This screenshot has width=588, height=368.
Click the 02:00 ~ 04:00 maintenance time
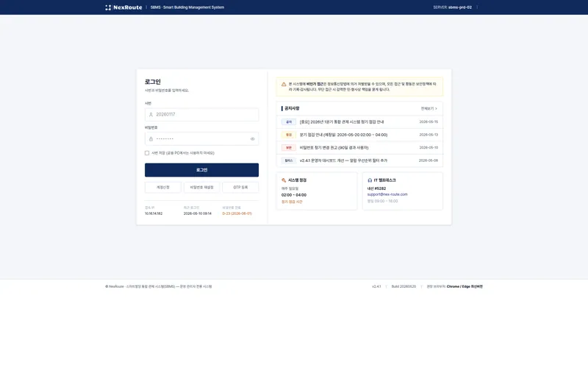294,195
